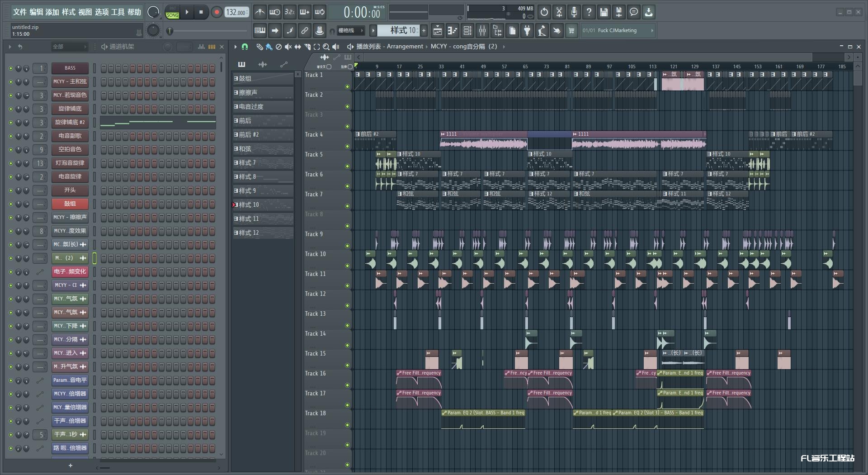Click the microphone recording icon

574,12
